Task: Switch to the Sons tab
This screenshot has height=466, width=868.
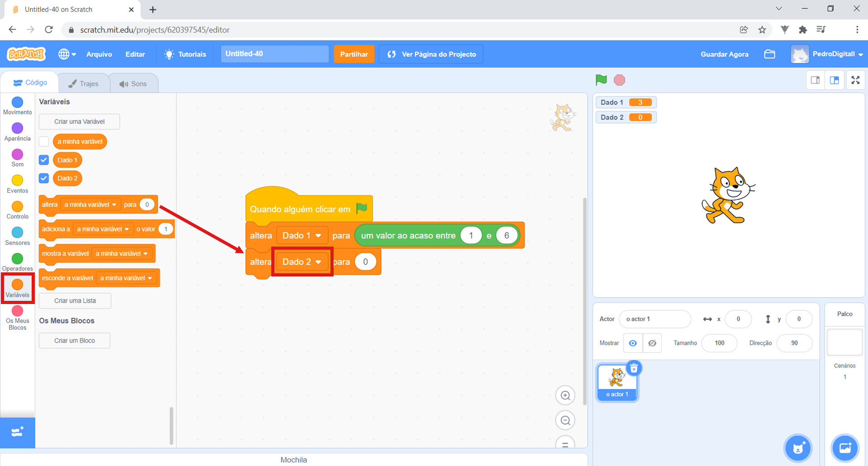Action: [x=133, y=84]
